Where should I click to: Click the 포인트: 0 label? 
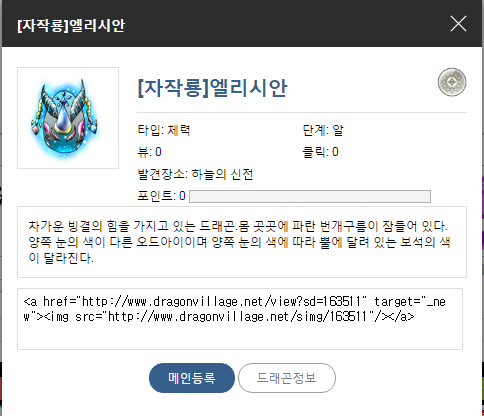click(161, 196)
